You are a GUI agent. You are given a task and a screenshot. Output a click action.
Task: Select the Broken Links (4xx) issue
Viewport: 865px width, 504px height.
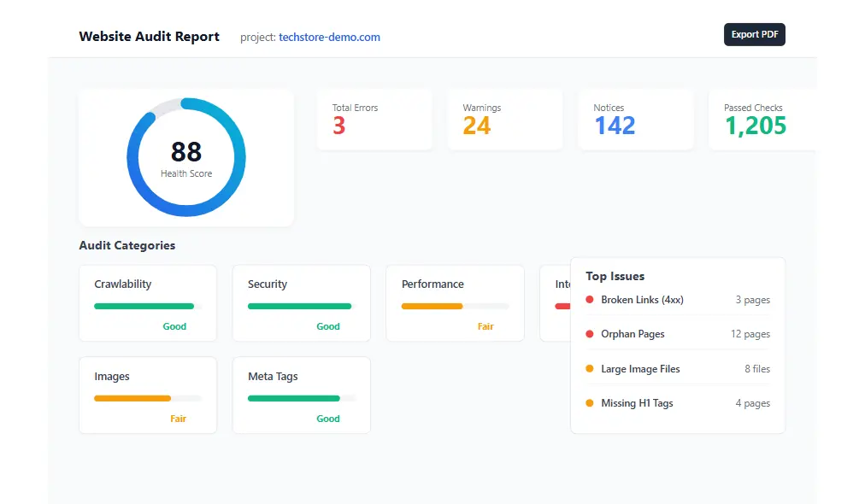tap(678, 300)
